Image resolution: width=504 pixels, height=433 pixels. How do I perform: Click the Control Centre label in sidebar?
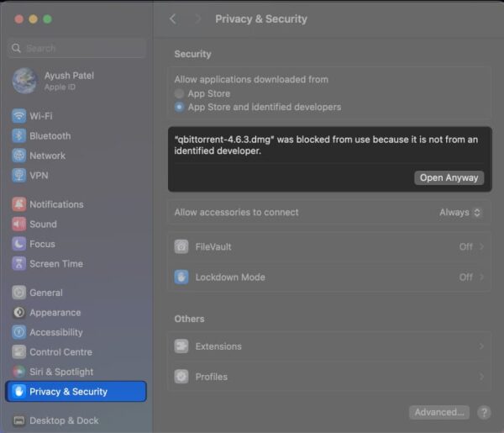pyautogui.click(x=60, y=352)
